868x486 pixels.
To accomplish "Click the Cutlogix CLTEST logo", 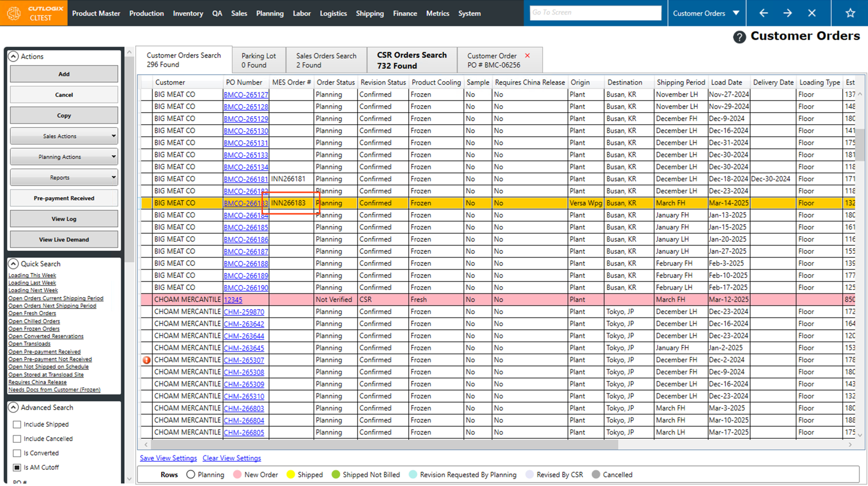I will tap(33, 13).
